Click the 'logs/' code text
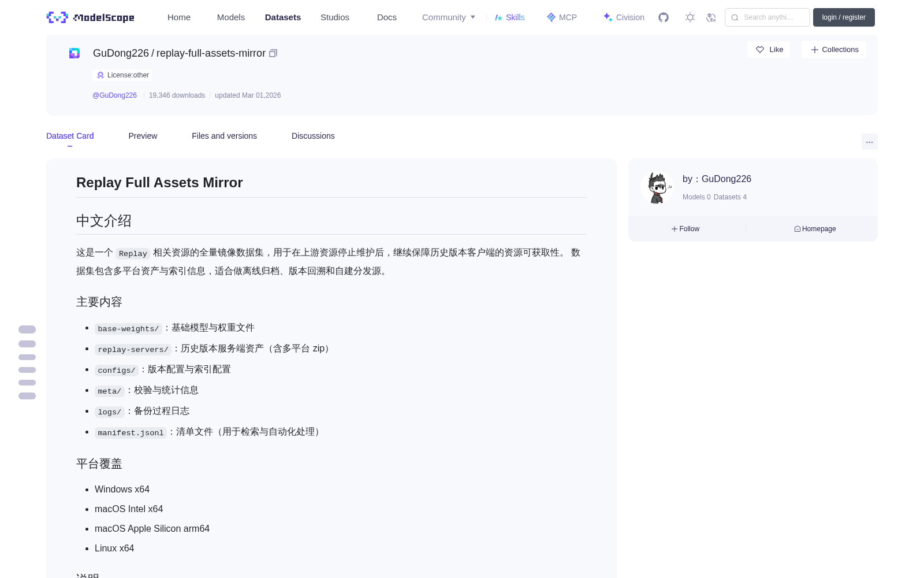This screenshot has width=924, height=578. [x=110, y=412]
